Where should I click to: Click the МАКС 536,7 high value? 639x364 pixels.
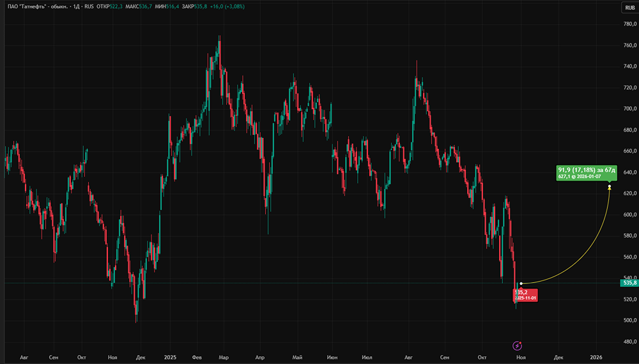point(139,6)
